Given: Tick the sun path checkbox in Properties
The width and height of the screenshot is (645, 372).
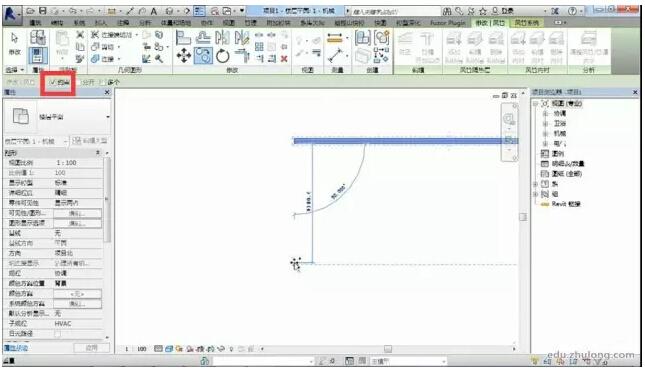Looking at the screenshot, I should tap(57, 333).
